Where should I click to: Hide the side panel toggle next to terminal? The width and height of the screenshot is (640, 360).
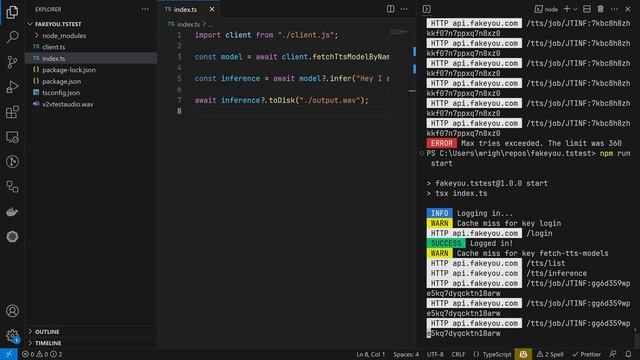(427, 9)
